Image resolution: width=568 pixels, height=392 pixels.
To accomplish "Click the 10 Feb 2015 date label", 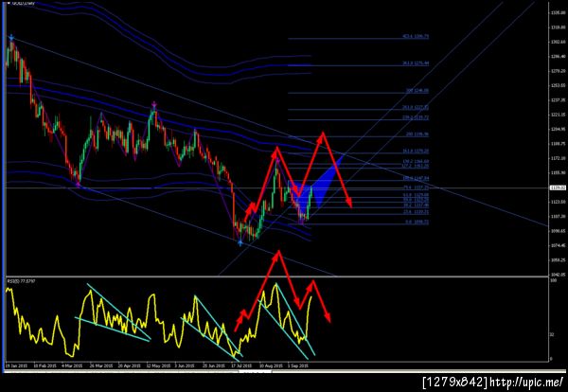I will 44,365.
